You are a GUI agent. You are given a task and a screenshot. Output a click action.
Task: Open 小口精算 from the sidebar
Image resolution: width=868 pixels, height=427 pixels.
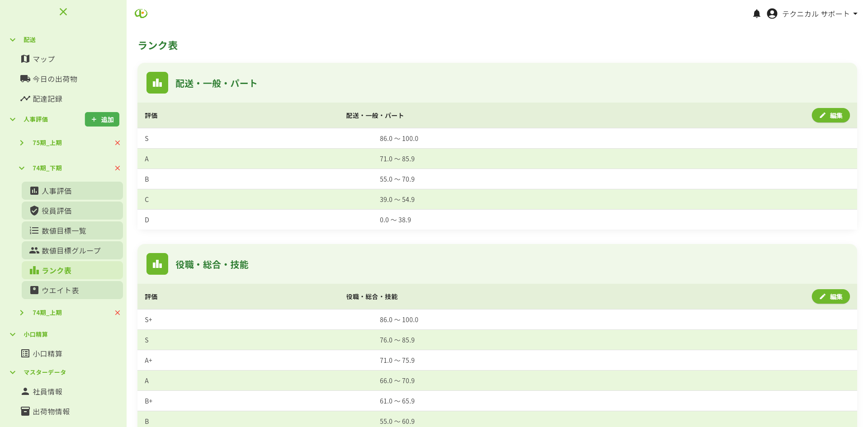click(x=47, y=354)
